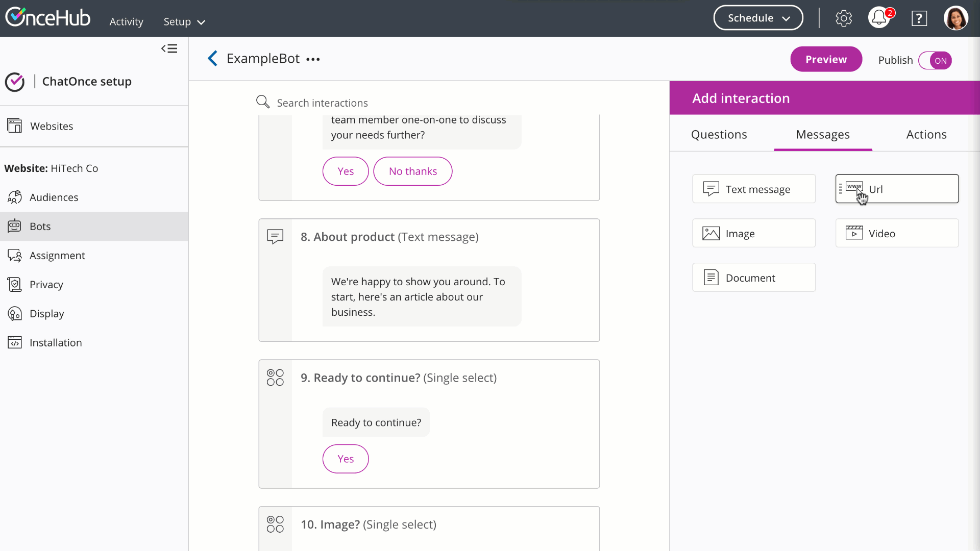Add a Document message interaction
Viewport: 980px width, 551px height.
[753, 278]
